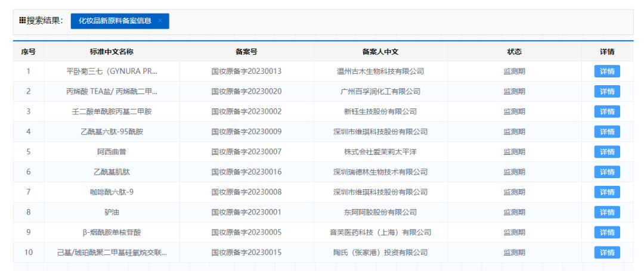The width and height of the screenshot is (644, 271).
Task: Click the 备案人中文 column header
Action: click(x=380, y=52)
